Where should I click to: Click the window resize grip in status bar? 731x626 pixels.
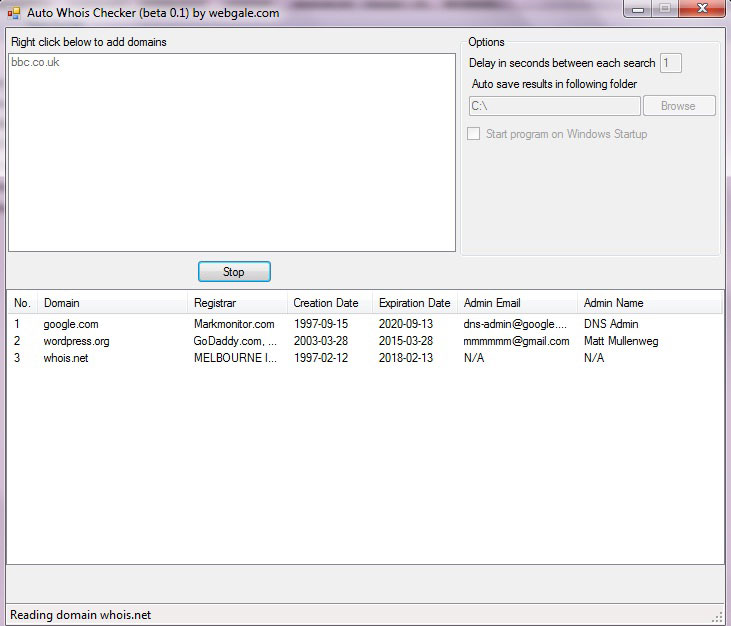point(719,618)
